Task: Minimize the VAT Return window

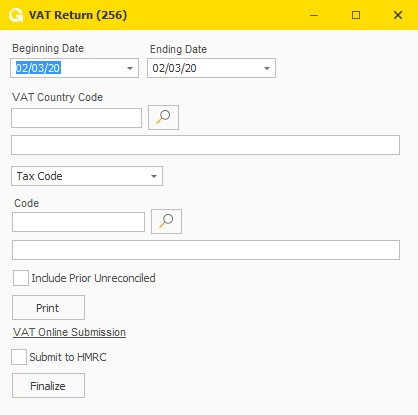Action: (x=314, y=15)
